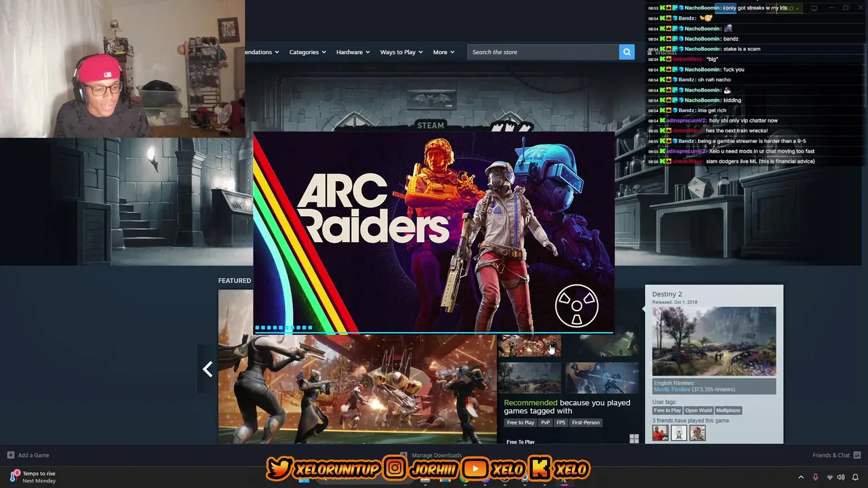Viewport: 868px width, 488px height.
Task: Click the Multiplayer user tag
Action: click(728, 410)
